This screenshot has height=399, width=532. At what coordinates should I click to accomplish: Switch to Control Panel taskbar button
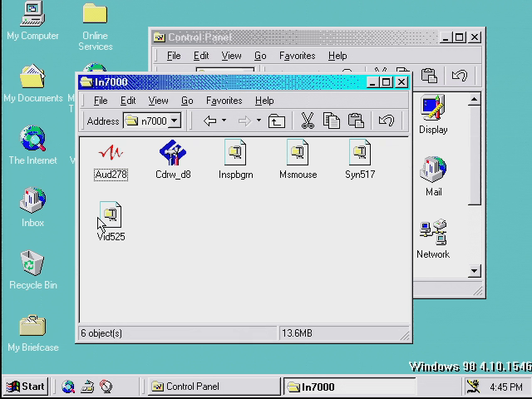point(214,387)
